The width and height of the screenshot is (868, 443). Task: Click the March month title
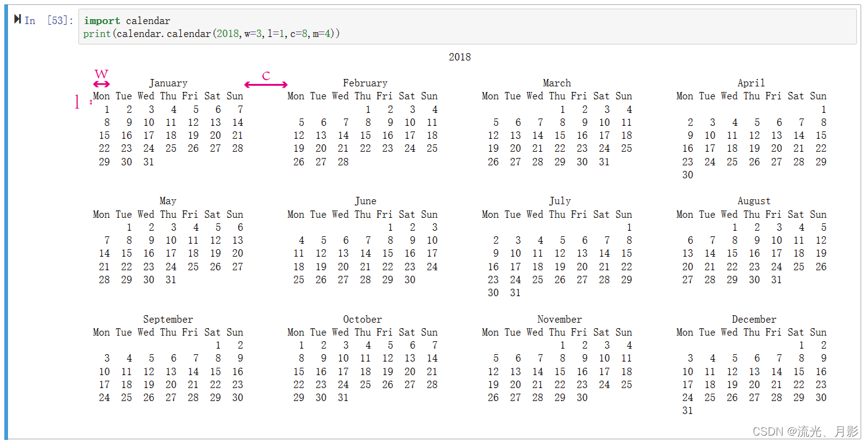[x=557, y=83]
